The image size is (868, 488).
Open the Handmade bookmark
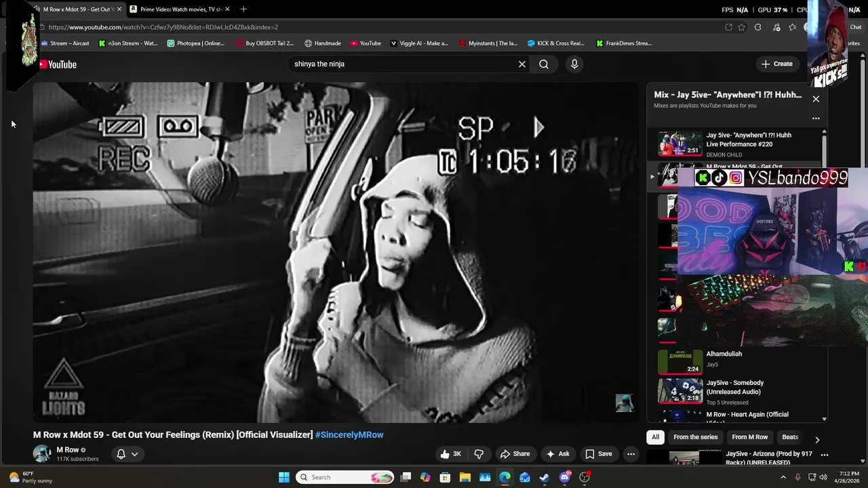click(x=323, y=43)
